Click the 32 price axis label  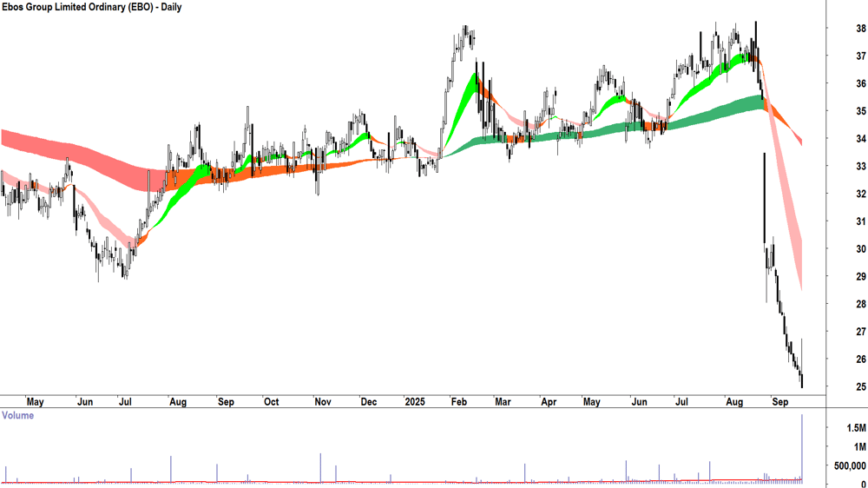pyautogui.click(x=861, y=194)
